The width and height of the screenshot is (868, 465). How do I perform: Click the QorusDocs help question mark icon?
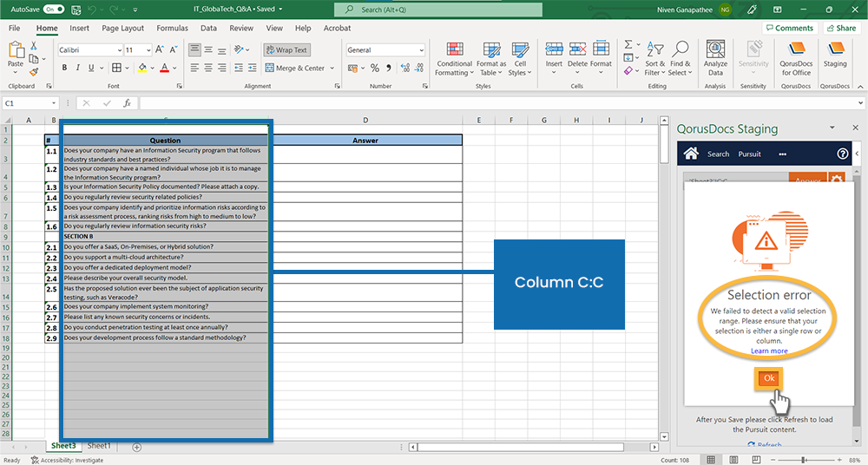pos(843,154)
